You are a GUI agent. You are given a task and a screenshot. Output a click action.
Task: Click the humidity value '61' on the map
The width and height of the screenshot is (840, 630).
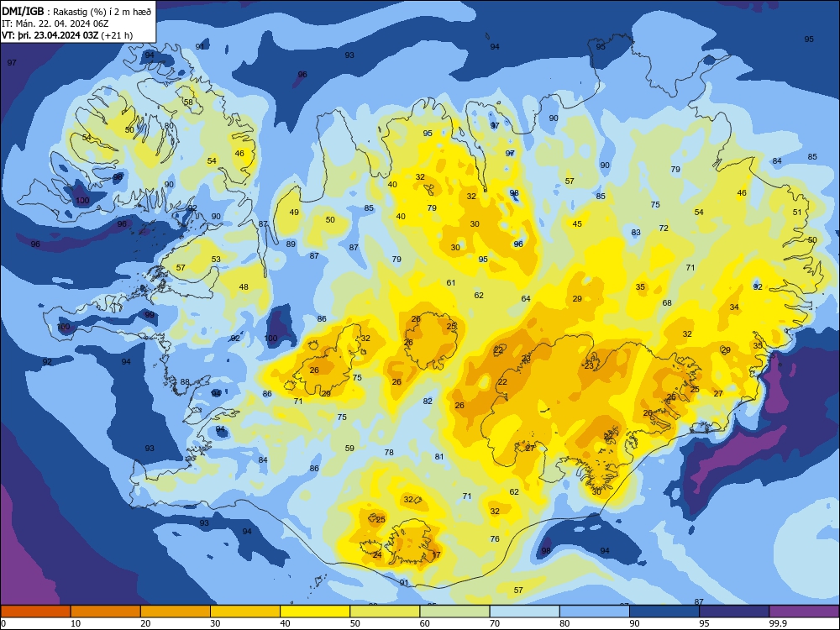[451, 282]
